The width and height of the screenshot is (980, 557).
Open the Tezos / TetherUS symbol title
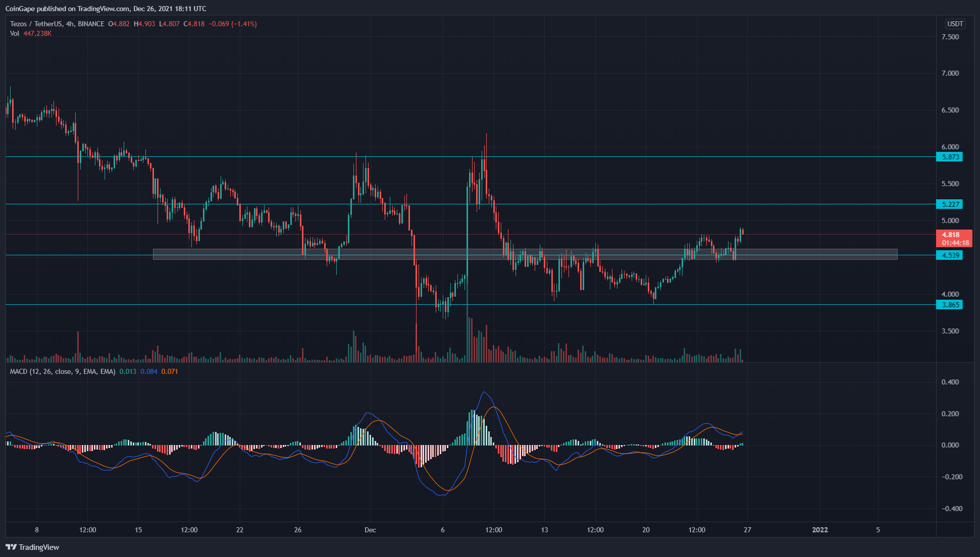tap(35, 24)
